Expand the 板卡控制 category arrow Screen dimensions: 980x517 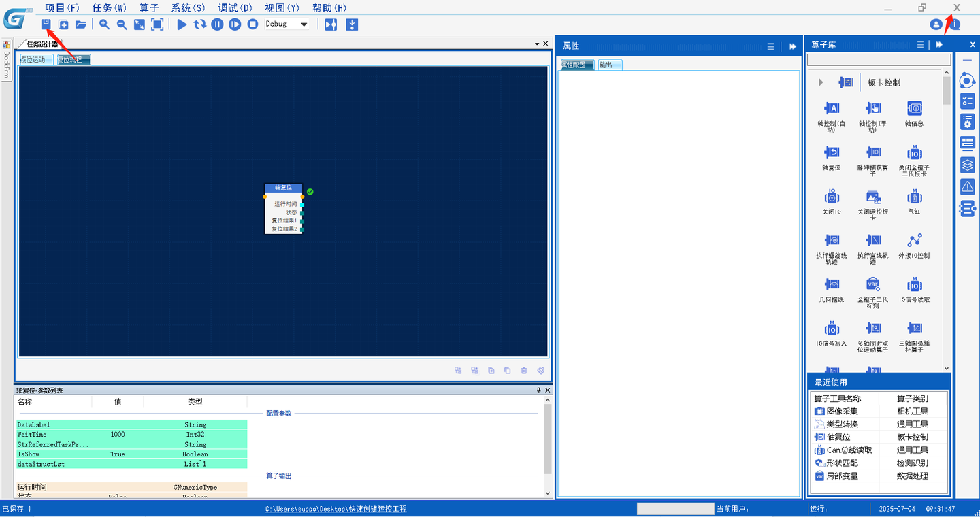[x=821, y=82]
